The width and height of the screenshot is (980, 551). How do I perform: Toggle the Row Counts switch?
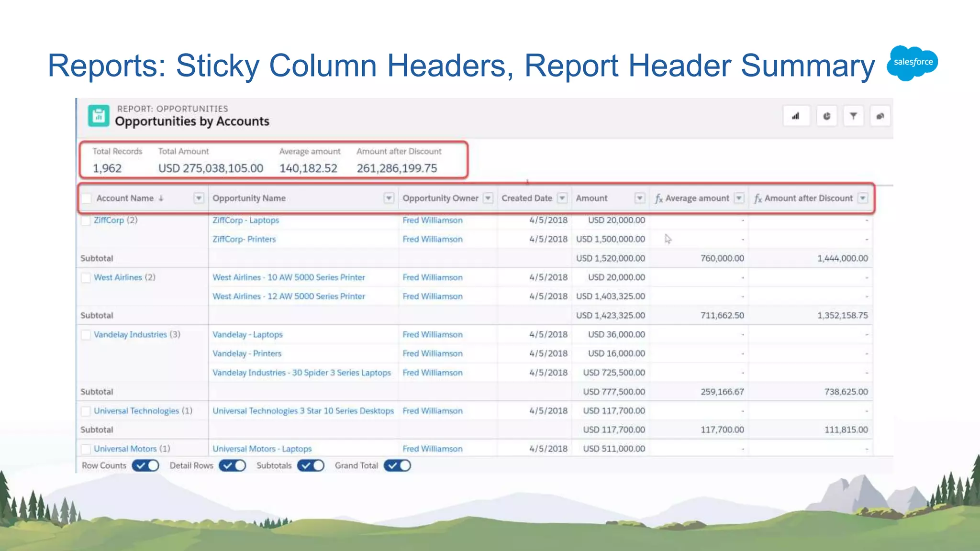coord(145,465)
